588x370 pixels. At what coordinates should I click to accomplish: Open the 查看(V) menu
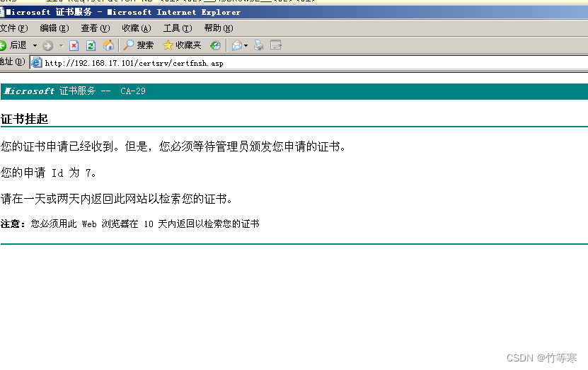click(96, 28)
